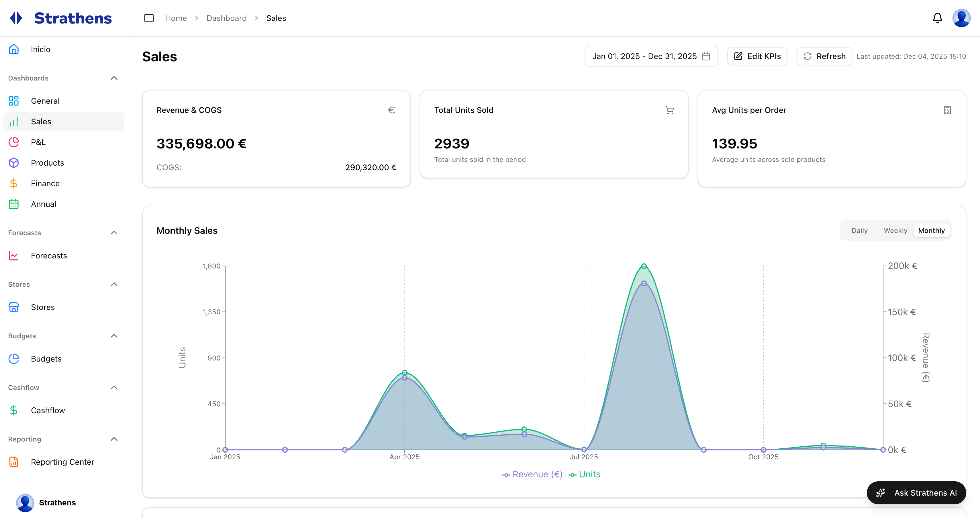Open the Reporting Center document icon
Viewport: 980px width, 518px height.
coord(14,462)
